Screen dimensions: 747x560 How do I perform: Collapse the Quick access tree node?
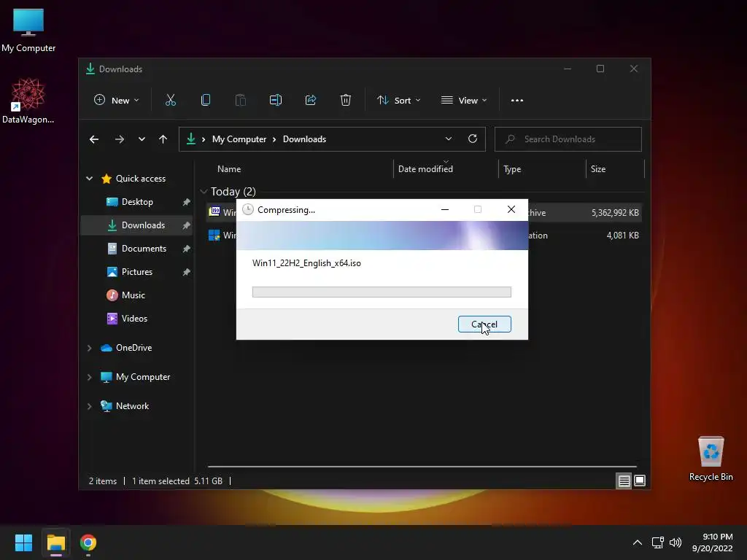point(89,179)
